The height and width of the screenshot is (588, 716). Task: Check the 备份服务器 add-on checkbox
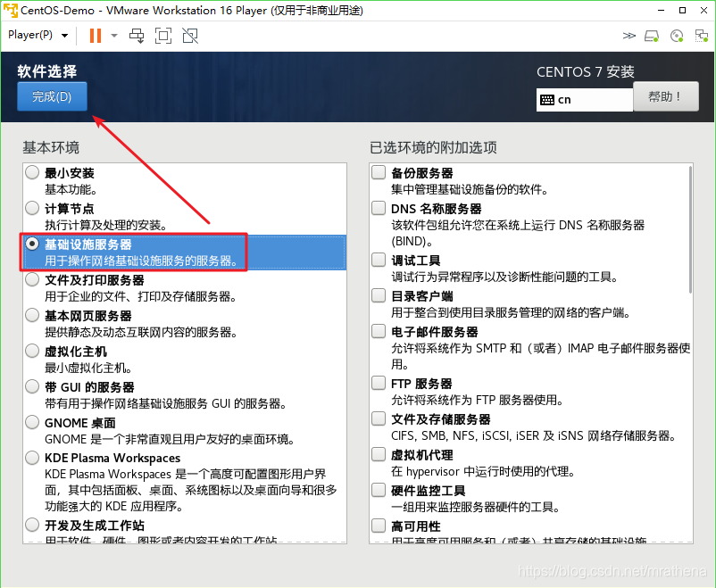tap(379, 172)
